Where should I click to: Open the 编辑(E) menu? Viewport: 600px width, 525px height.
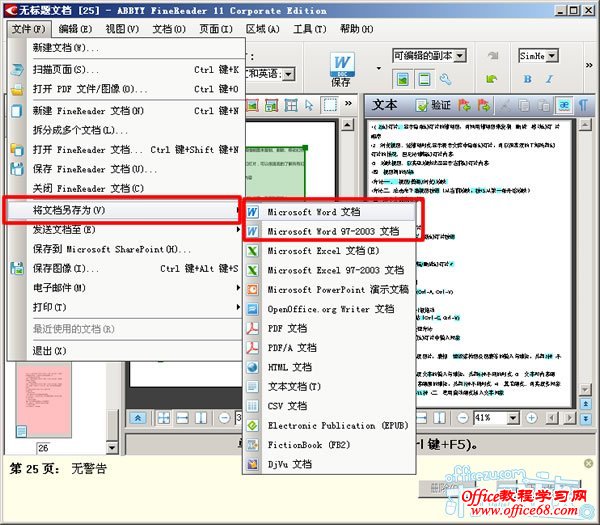pos(75,29)
